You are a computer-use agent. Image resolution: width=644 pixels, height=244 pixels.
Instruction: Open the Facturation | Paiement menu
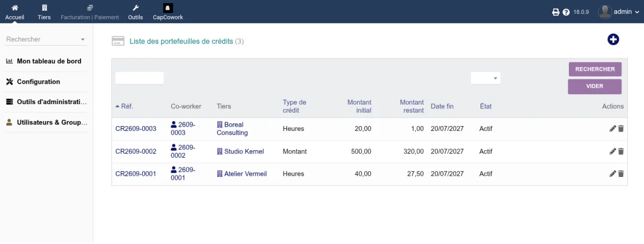tap(90, 12)
